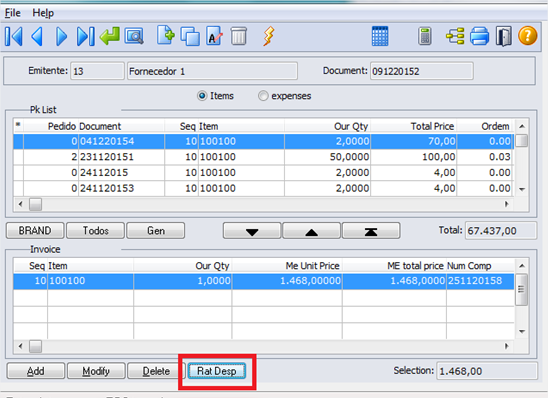The image size is (548, 398).
Task: Open help with the orange question mark
Action: tap(527, 36)
